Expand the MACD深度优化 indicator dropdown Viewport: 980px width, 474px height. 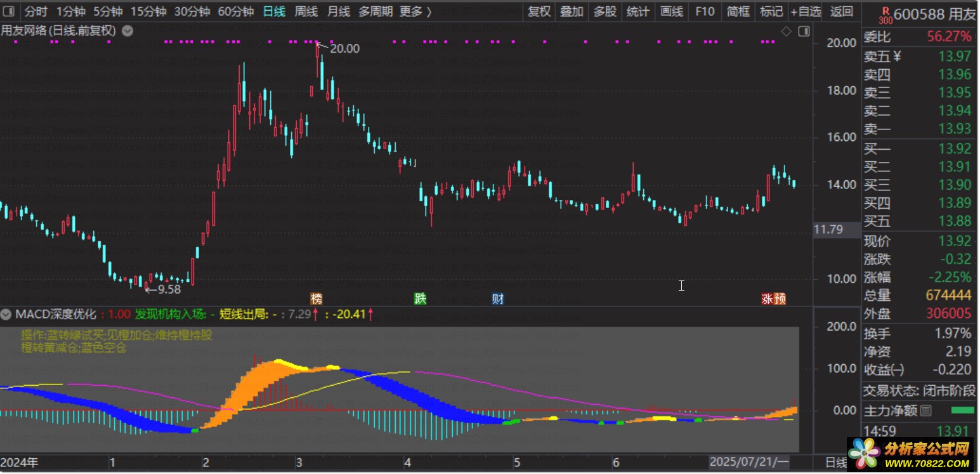pyautogui.click(x=6, y=314)
